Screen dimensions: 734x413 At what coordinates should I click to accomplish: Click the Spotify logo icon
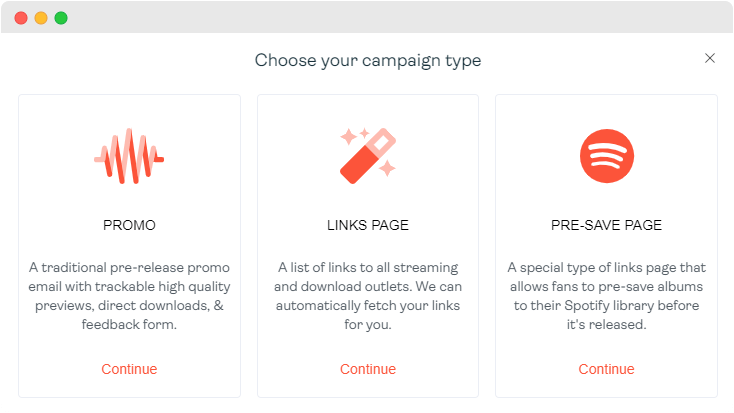pyautogui.click(x=607, y=156)
